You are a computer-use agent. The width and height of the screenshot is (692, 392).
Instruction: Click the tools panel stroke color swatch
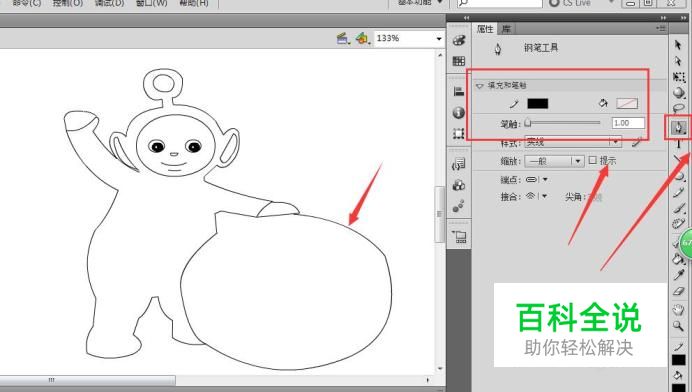678,360
